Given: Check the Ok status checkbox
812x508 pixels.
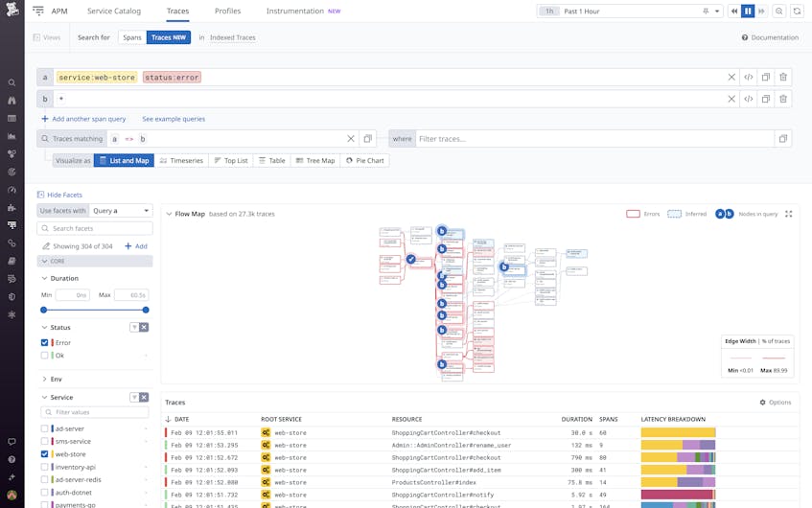Looking at the screenshot, I should 45,356.
